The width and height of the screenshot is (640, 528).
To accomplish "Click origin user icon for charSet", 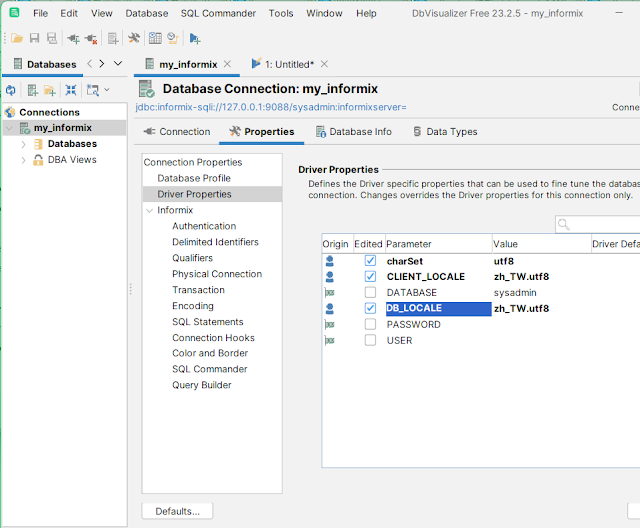I will click(x=330, y=261).
